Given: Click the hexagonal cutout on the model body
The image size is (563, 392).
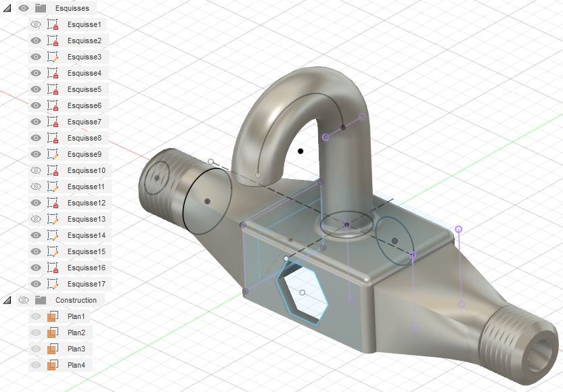Looking at the screenshot, I should click(302, 293).
